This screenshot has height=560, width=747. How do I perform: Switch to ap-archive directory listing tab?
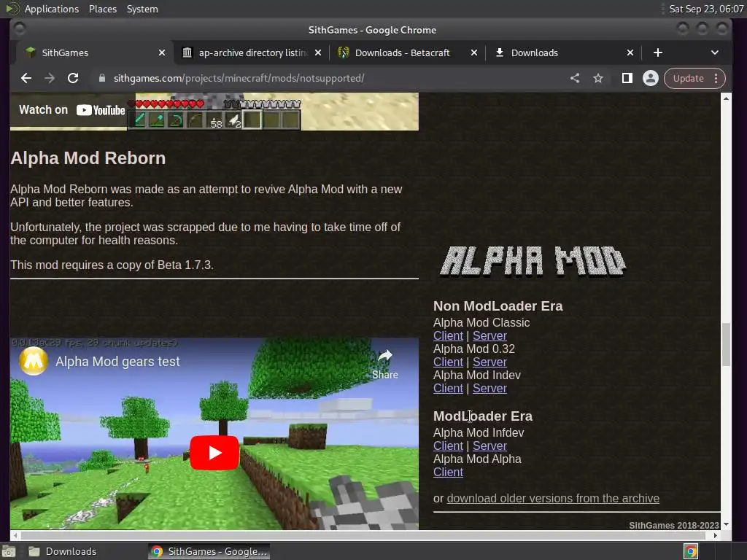click(252, 52)
